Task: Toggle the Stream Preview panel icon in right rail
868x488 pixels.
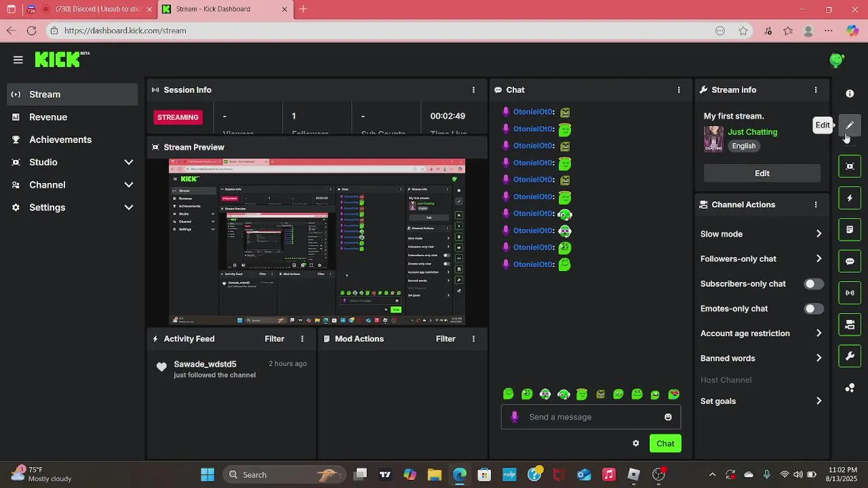Action: tap(850, 166)
